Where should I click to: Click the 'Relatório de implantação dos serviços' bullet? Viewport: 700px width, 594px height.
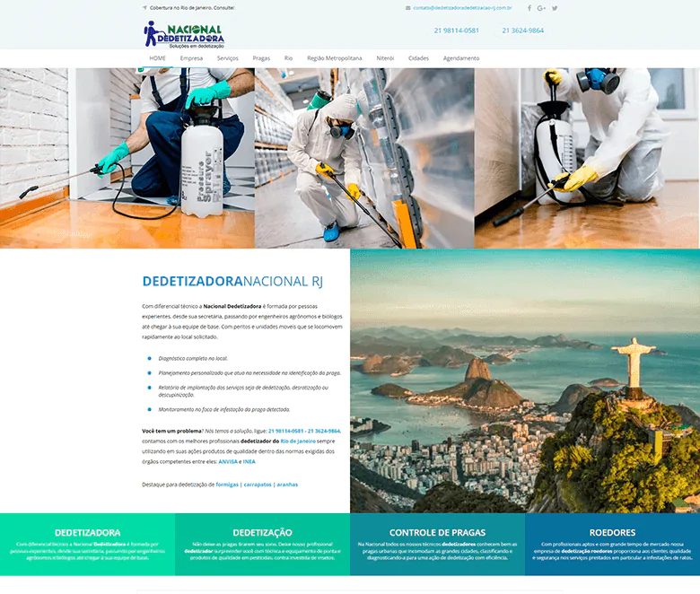coord(243,391)
